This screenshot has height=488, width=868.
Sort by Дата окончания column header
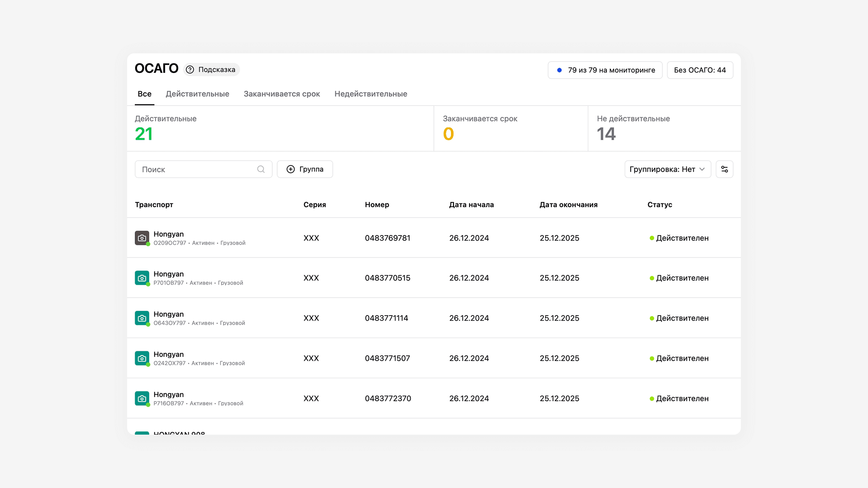pyautogui.click(x=568, y=205)
